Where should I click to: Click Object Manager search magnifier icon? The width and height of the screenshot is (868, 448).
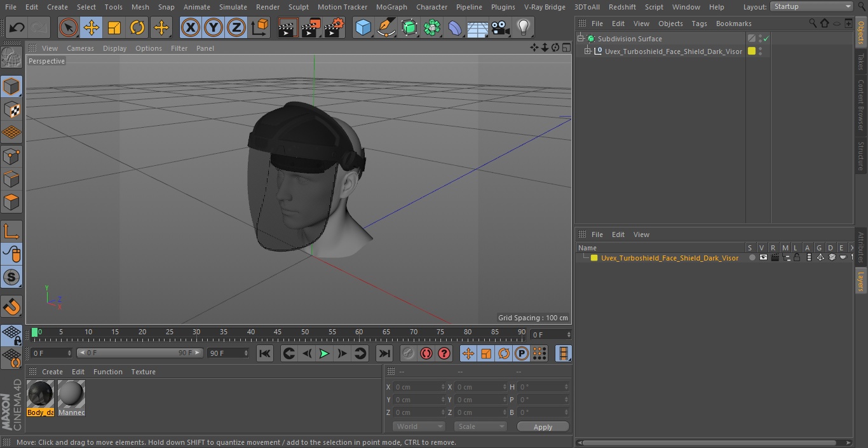click(x=813, y=23)
